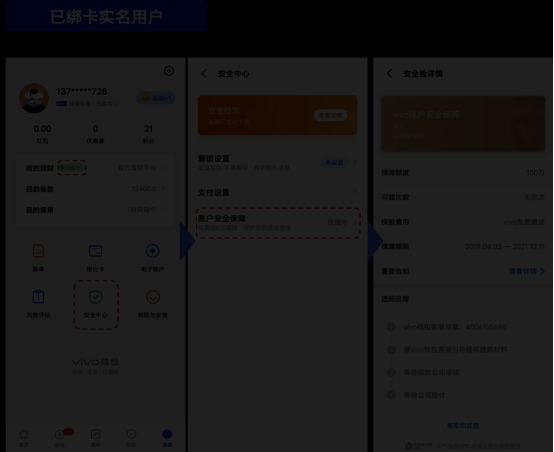This screenshot has height=452, width=554.
Task: Click the 1份保障中 value
Action: pos(142,210)
